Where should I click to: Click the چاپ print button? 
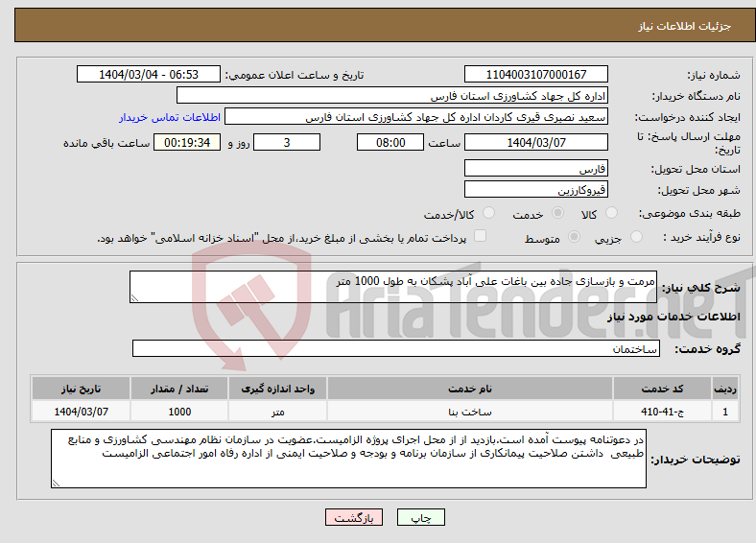421,517
